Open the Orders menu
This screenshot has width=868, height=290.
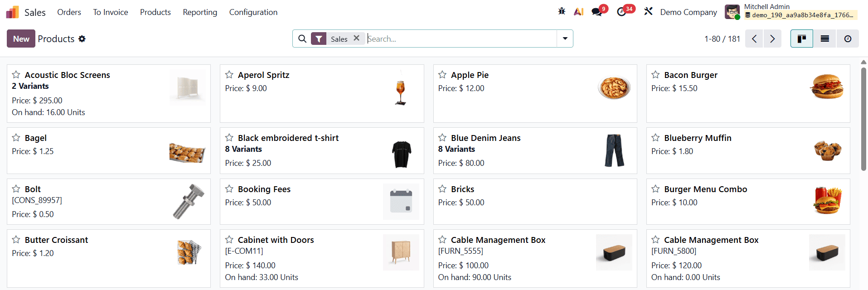coord(69,12)
